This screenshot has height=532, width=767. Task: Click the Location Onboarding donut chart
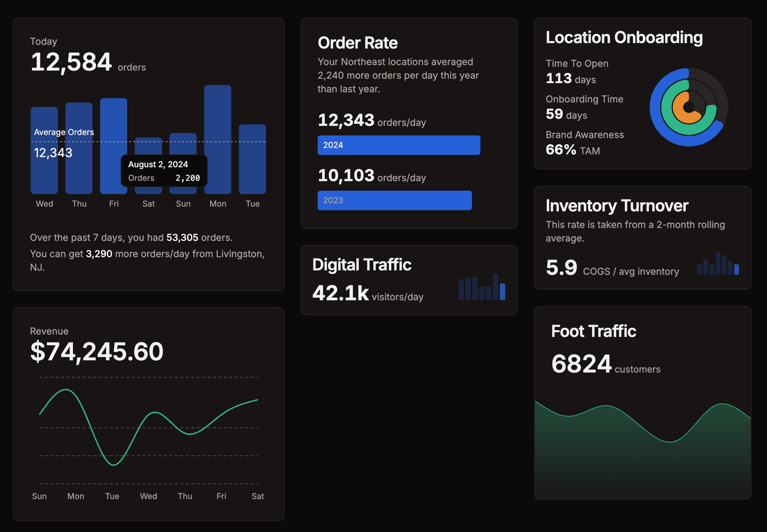(x=689, y=107)
